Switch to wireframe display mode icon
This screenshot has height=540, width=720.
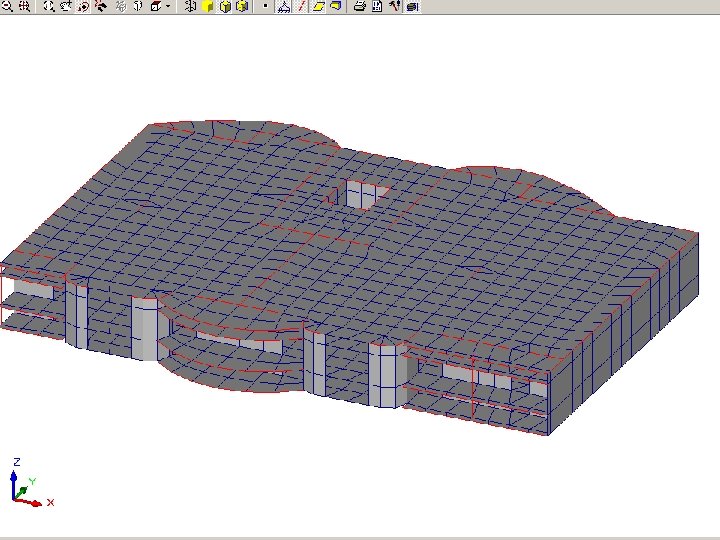click(190, 6)
